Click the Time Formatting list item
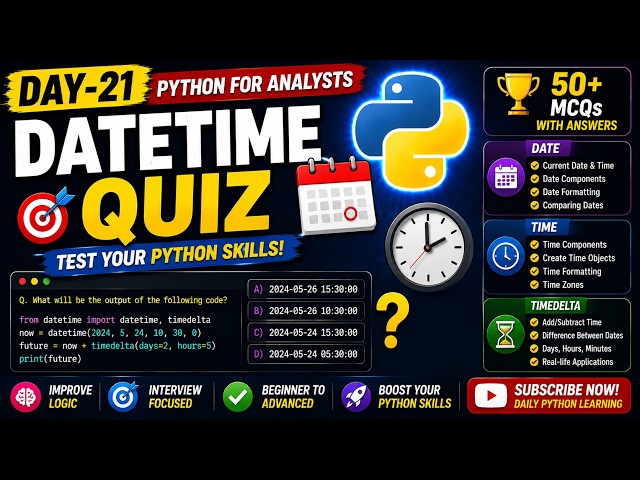 571,271
